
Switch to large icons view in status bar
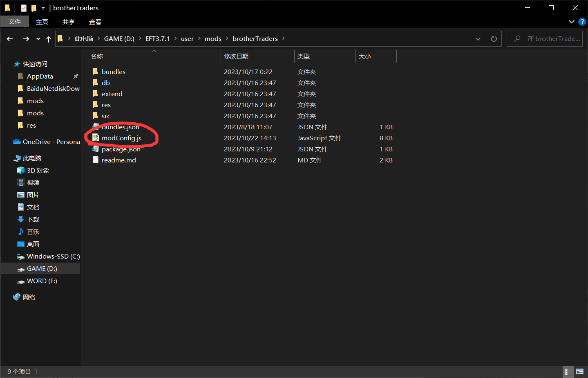580,371
